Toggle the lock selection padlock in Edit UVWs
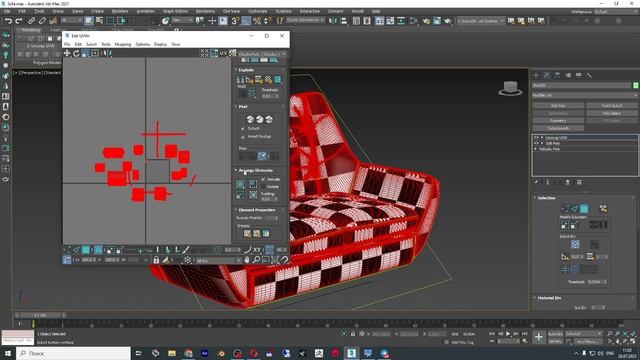The width and height of the screenshot is (640, 360). tap(156, 260)
